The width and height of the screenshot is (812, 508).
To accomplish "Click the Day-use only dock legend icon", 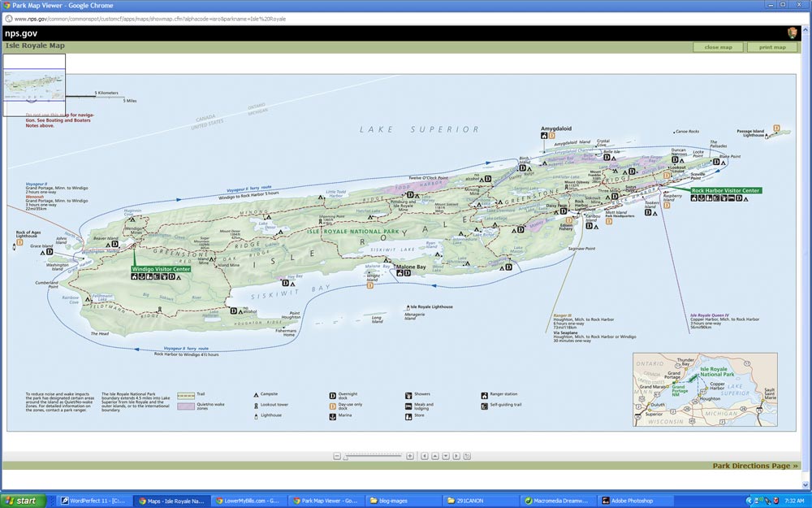I will [332, 406].
